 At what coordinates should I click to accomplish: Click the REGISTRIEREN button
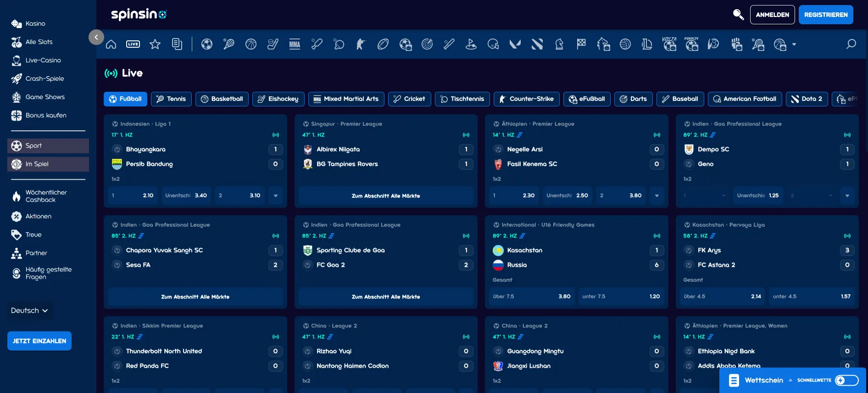826,15
